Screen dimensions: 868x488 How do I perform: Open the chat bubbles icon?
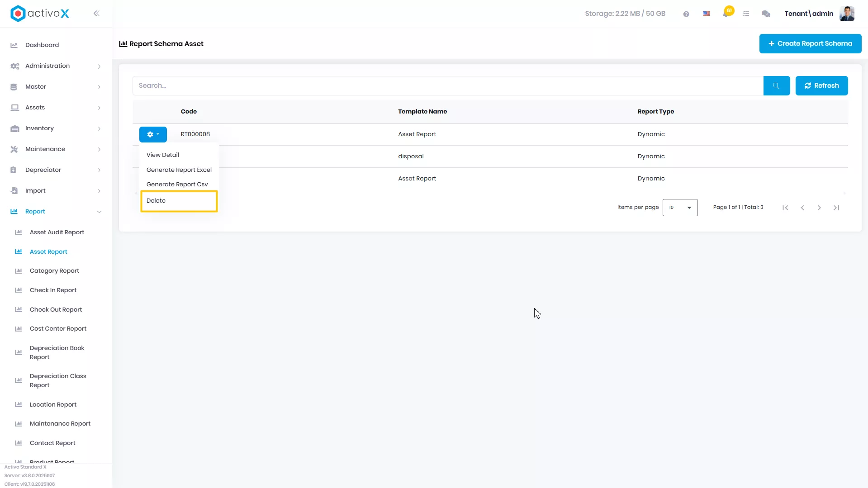point(766,14)
